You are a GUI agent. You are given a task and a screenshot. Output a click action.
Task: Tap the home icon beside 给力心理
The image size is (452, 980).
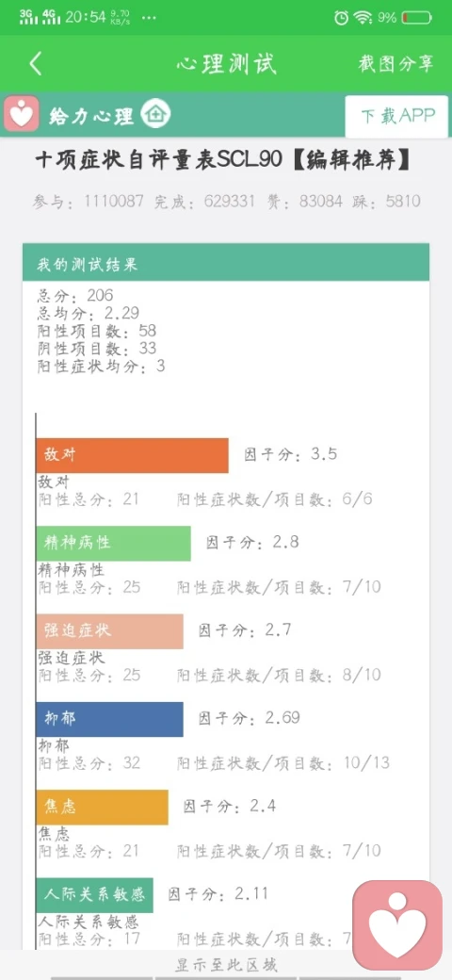(x=155, y=114)
